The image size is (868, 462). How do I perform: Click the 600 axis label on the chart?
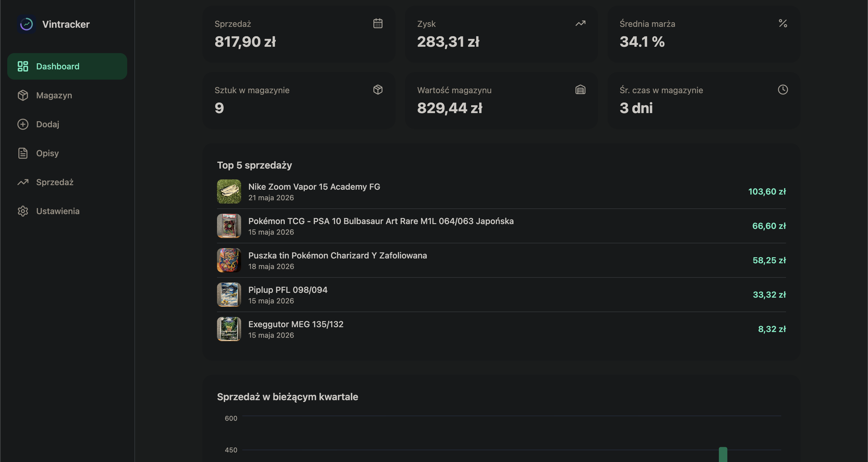pyautogui.click(x=231, y=419)
